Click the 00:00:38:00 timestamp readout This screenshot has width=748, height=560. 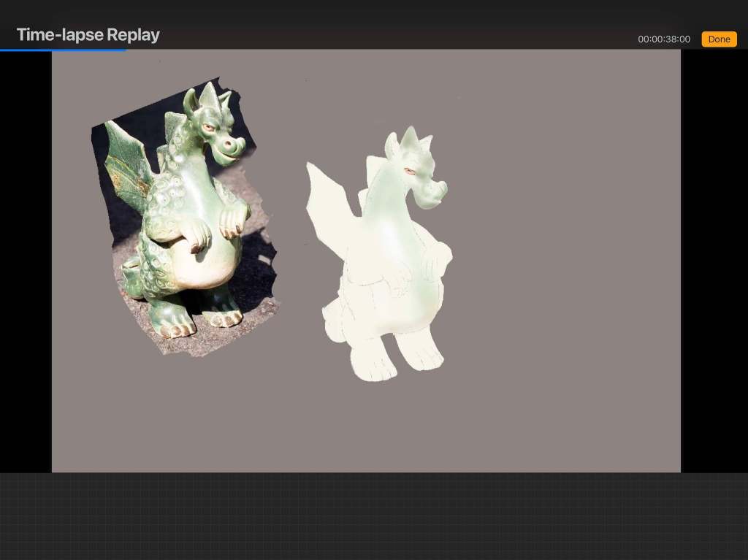point(663,39)
